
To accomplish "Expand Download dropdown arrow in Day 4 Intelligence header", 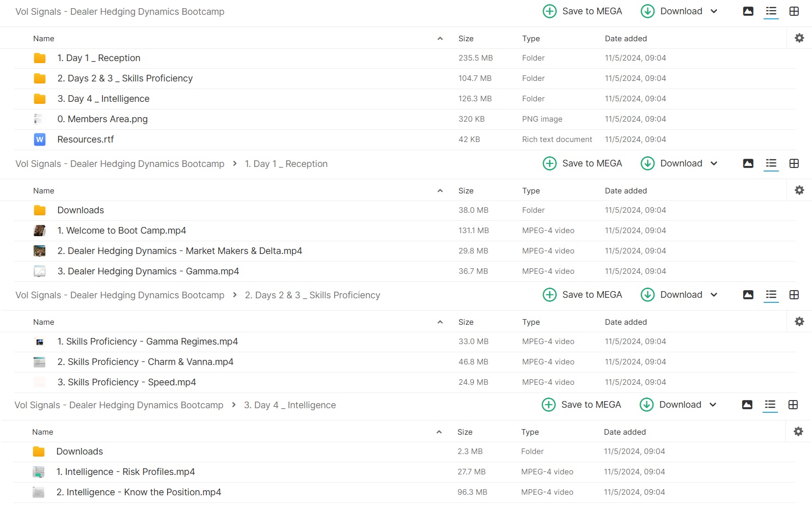I will point(713,405).
